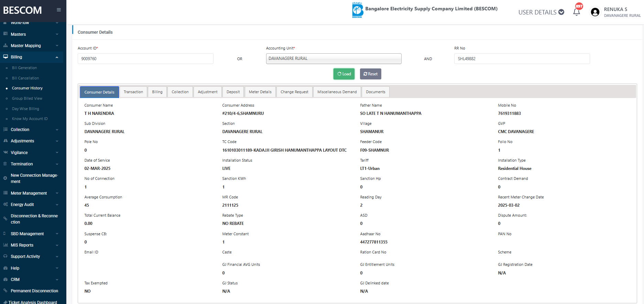Image resolution: width=644 pixels, height=304 pixels.
Task: Click the Masters sidebar icon
Action: point(6,34)
